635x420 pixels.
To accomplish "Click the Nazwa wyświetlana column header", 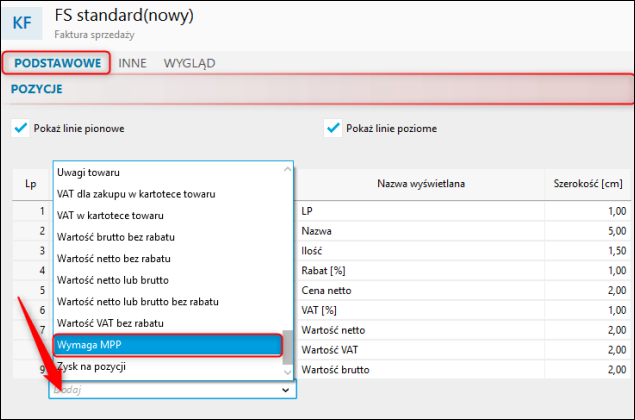I will pos(421,184).
